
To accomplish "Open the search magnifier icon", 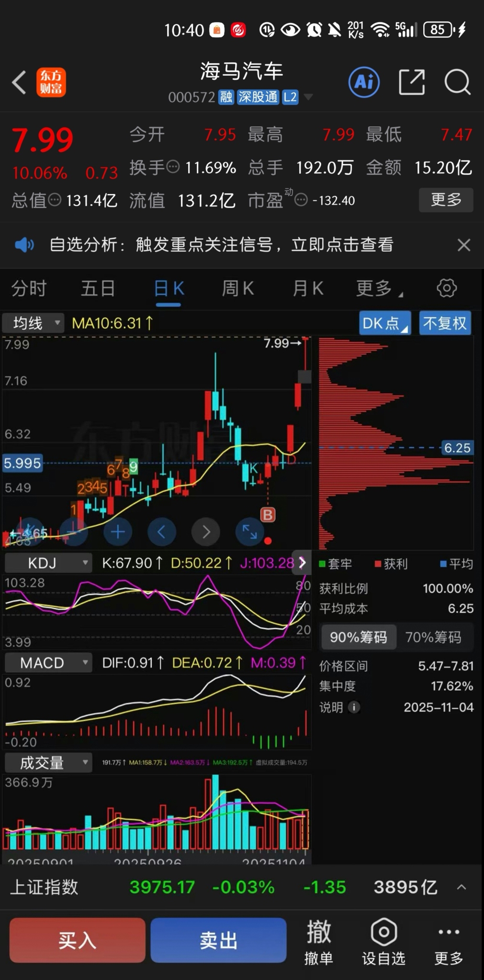I will (458, 82).
